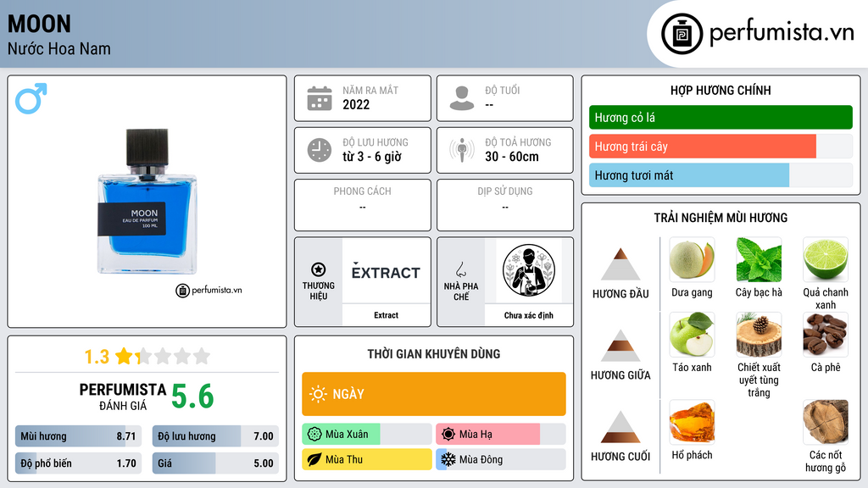
Task: Select the Táo xanh apple image
Action: pyautogui.click(x=692, y=334)
